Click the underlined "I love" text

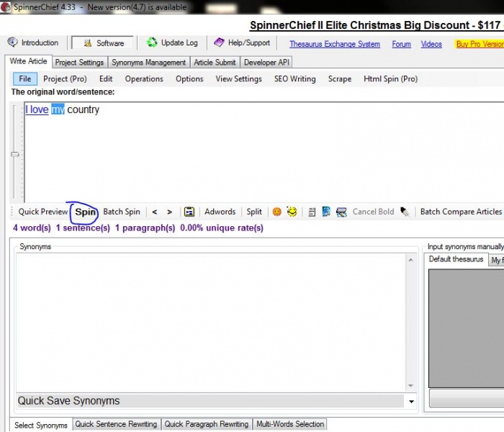pos(37,109)
